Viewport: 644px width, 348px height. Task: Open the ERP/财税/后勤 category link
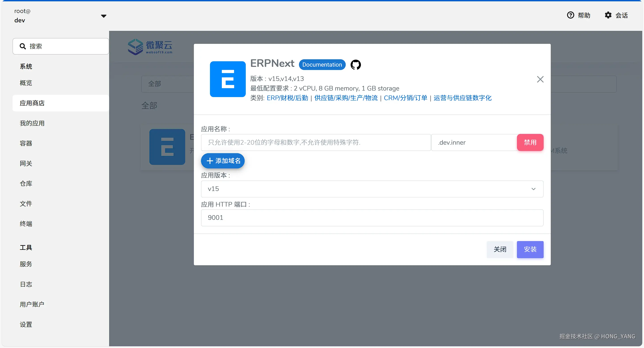point(287,98)
